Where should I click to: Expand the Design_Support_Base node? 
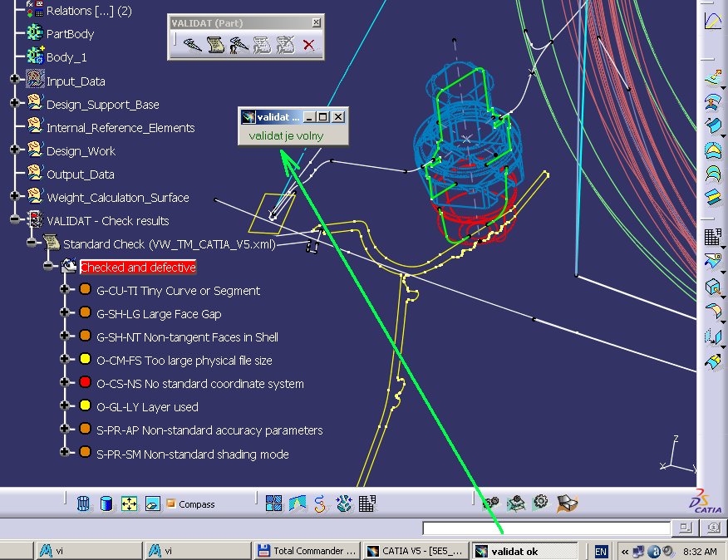coord(14,102)
